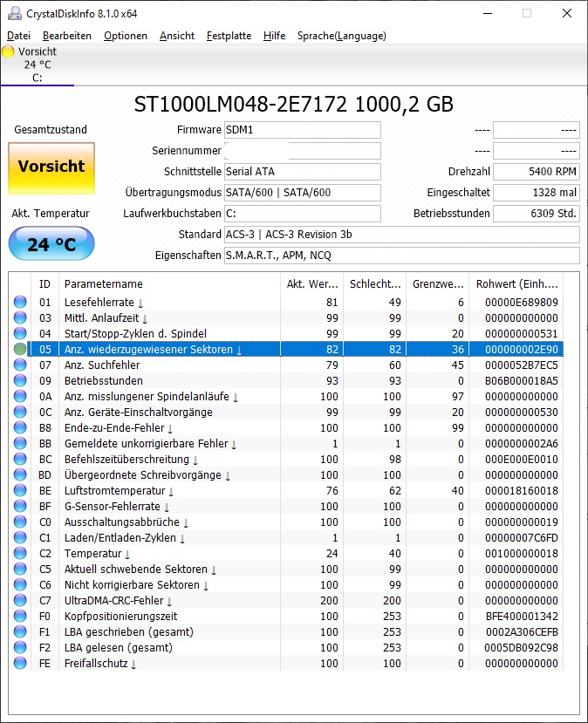Click the ID column header
This screenshot has height=723, width=588.
point(44,284)
